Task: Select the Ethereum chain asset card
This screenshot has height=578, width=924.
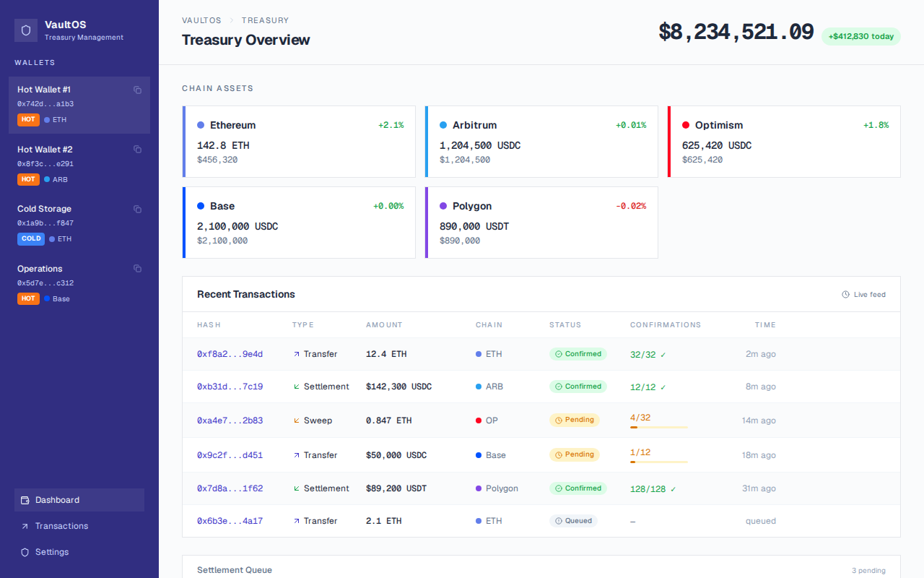Action: coord(299,142)
